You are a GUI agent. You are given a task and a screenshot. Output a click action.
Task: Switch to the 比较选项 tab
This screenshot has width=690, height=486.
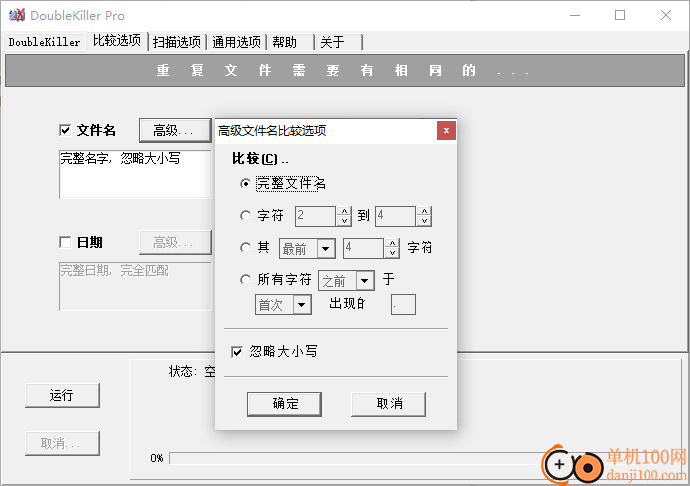(x=117, y=41)
